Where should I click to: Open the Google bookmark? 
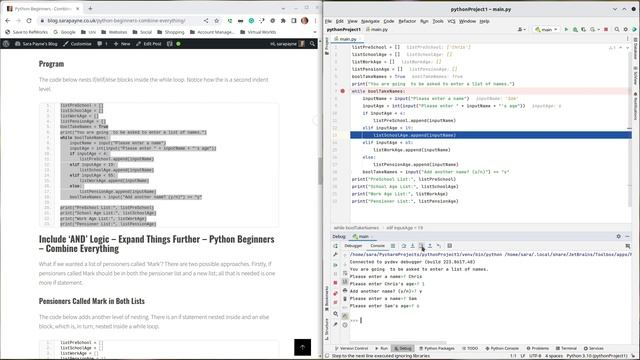tap(64, 32)
